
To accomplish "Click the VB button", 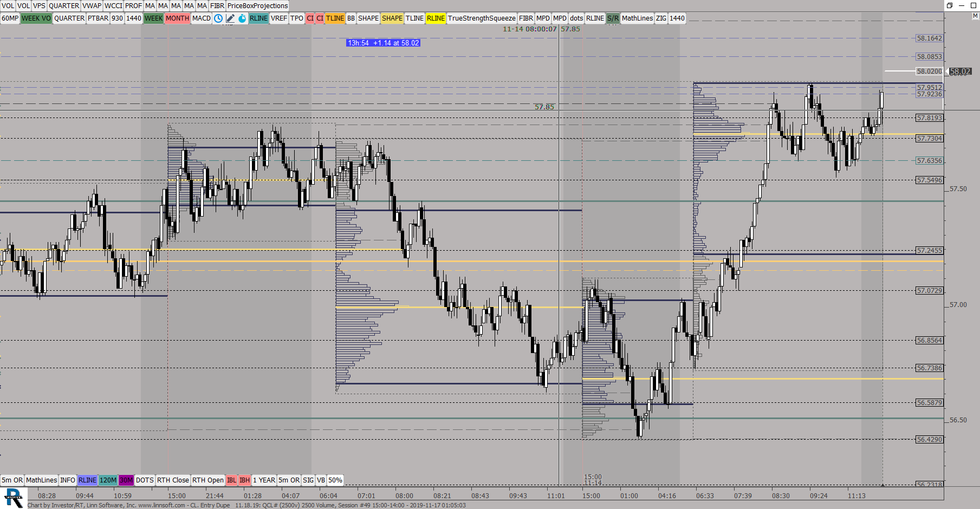I will [321, 480].
